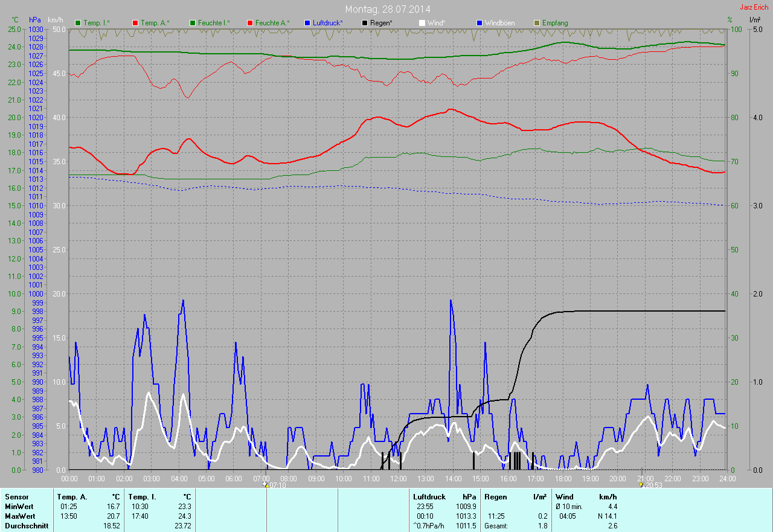Select the Windböen legend label
The image size is (773, 532).
pos(499,23)
